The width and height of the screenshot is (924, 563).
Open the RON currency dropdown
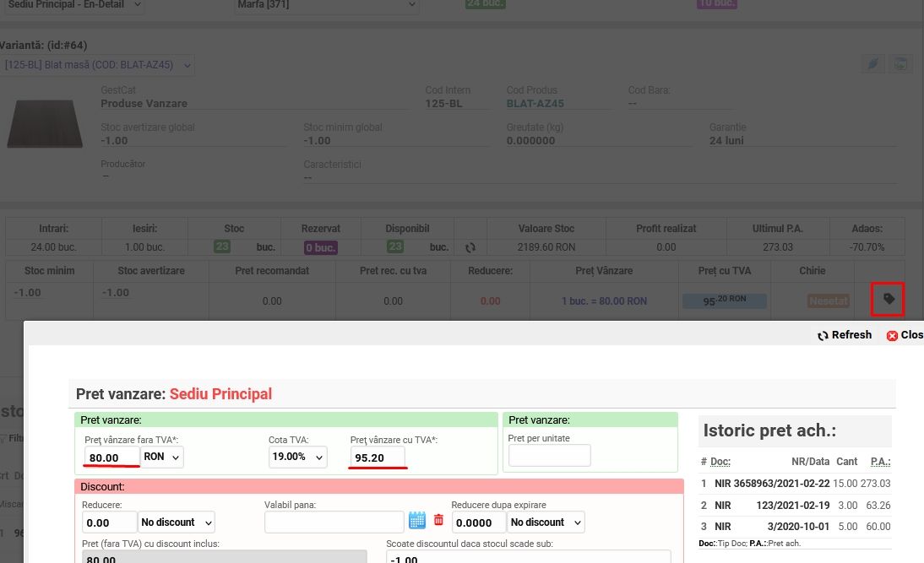point(162,457)
